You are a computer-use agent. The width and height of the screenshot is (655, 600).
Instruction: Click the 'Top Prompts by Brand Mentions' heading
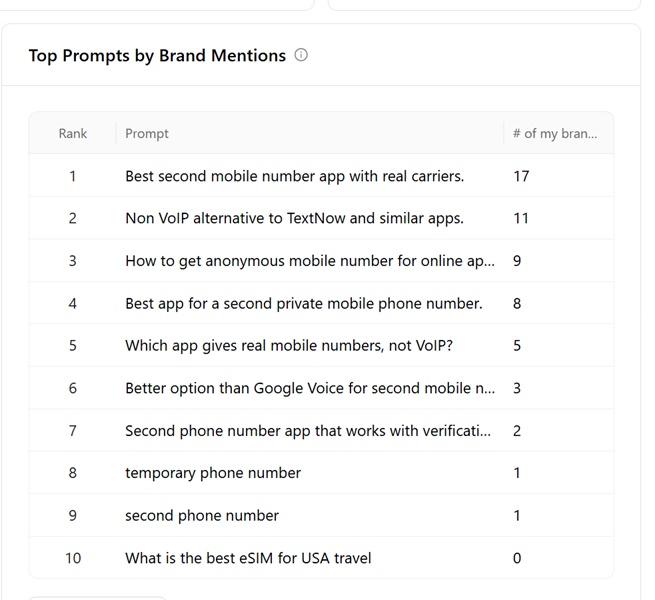tap(157, 56)
